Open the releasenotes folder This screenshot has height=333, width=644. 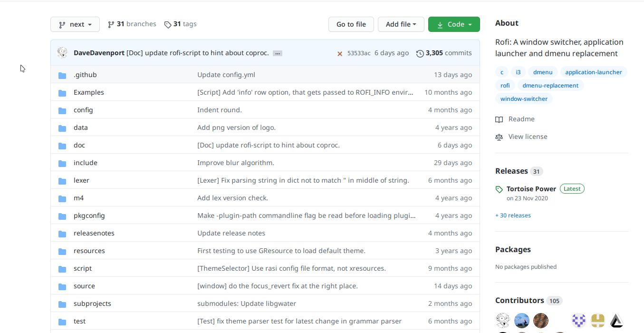click(94, 233)
